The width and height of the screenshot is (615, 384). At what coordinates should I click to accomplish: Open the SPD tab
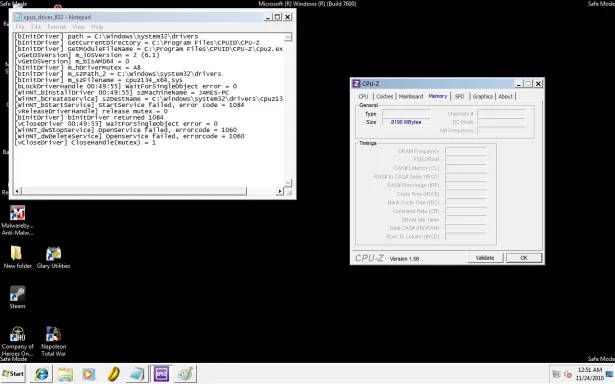pyautogui.click(x=459, y=96)
